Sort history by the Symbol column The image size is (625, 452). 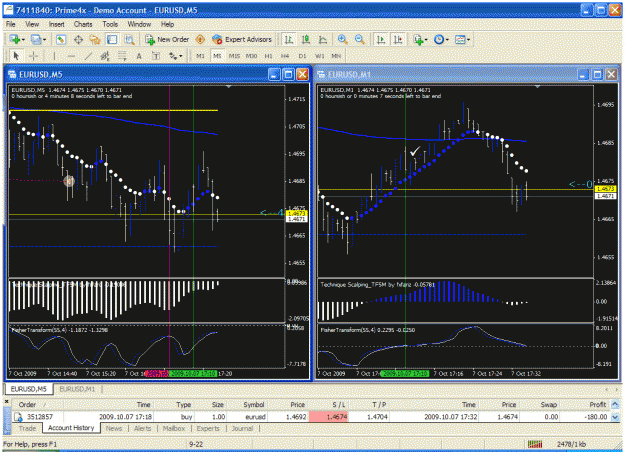[x=248, y=405]
